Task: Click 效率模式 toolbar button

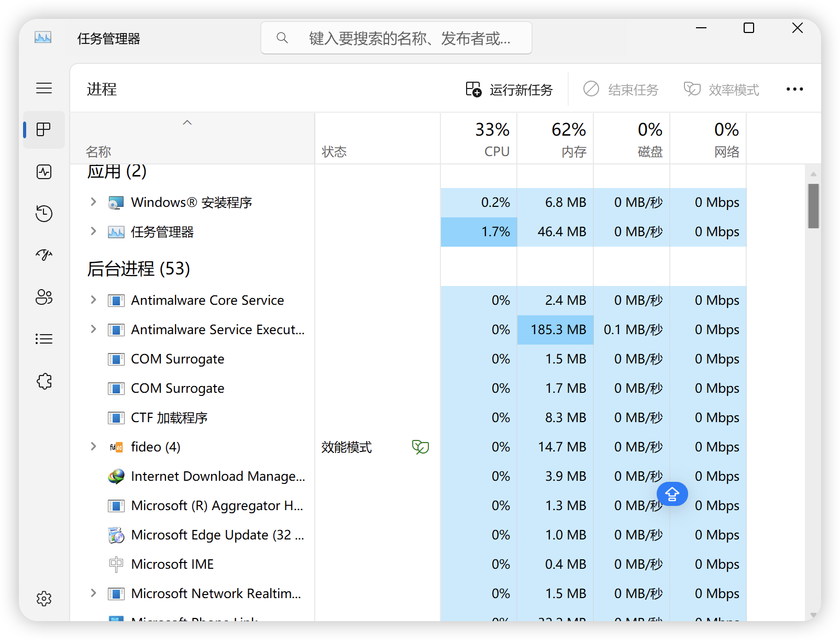Action: click(x=721, y=90)
